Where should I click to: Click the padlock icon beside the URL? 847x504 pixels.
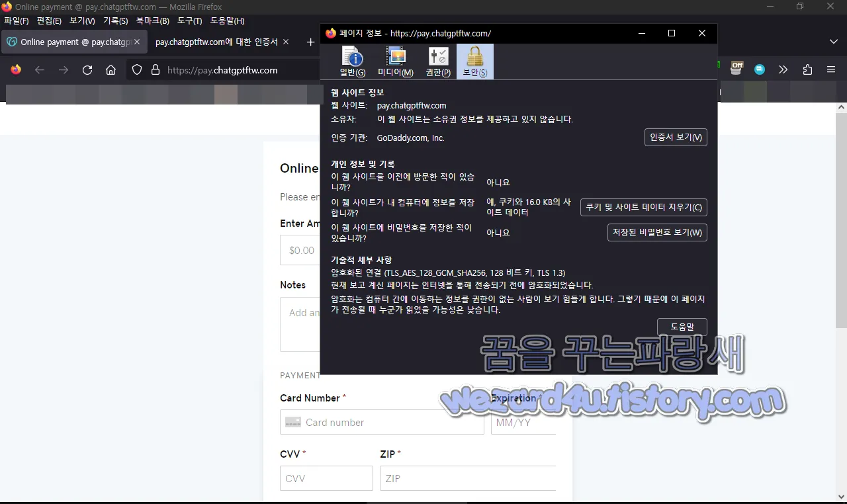click(x=154, y=69)
